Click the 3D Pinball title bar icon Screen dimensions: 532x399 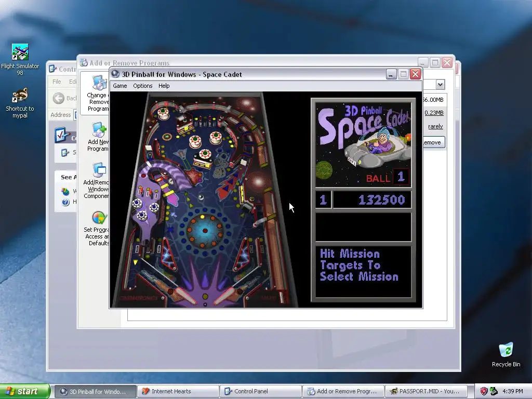pos(115,74)
